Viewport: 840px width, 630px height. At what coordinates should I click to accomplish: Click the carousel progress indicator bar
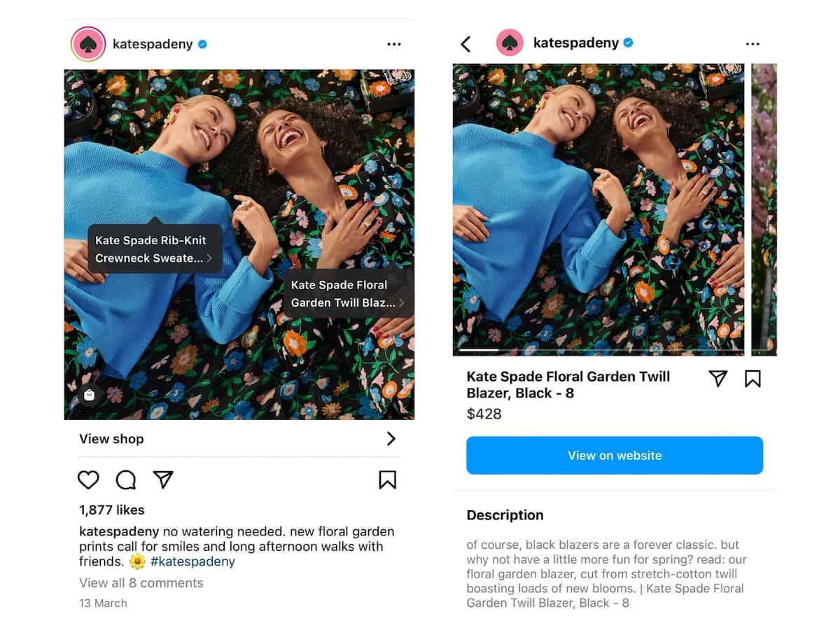(476, 349)
